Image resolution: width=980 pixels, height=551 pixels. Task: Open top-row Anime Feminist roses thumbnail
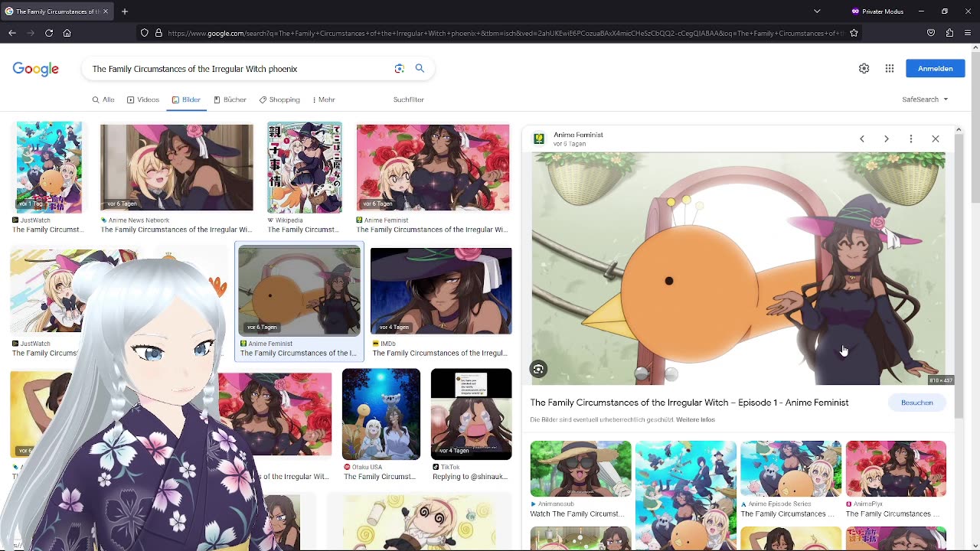pyautogui.click(x=433, y=168)
